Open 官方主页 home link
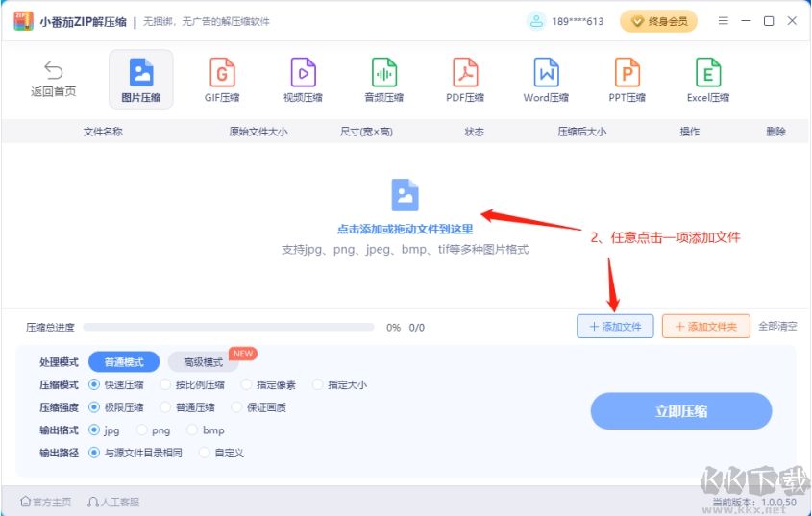812x516 pixels. [45, 502]
